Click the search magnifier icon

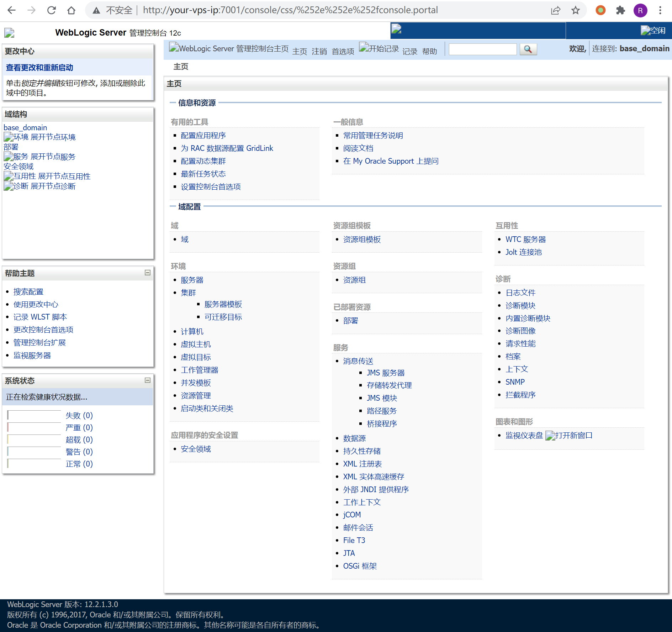pos(528,49)
